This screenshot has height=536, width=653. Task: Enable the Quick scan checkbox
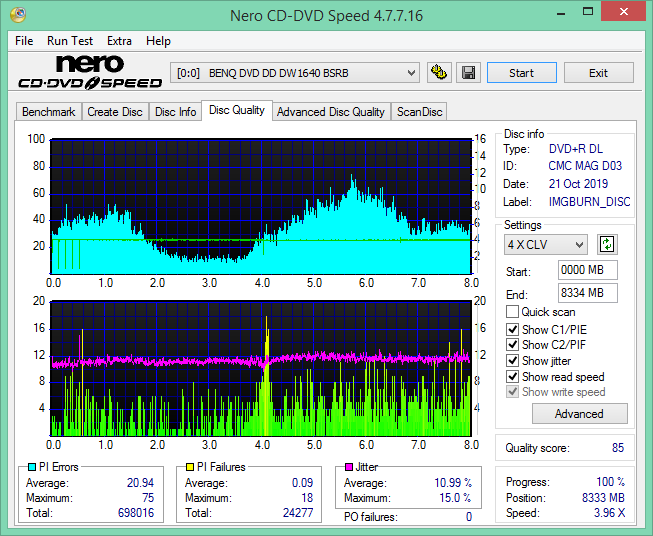click(512, 312)
